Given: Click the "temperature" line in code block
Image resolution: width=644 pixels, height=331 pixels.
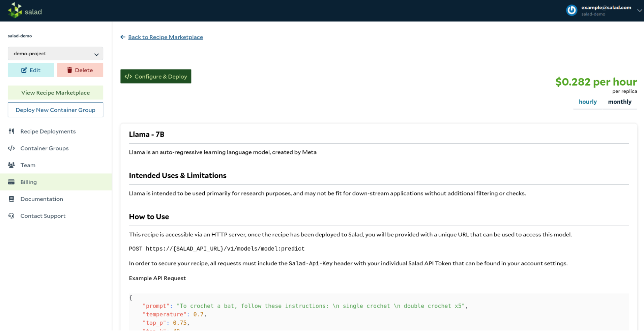Looking at the screenshot, I should (x=175, y=315).
